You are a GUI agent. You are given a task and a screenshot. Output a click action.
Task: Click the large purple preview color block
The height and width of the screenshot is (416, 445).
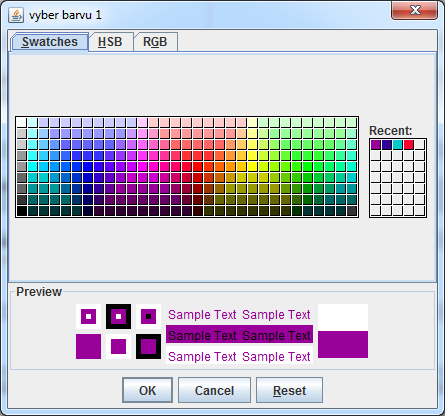[343, 345]
